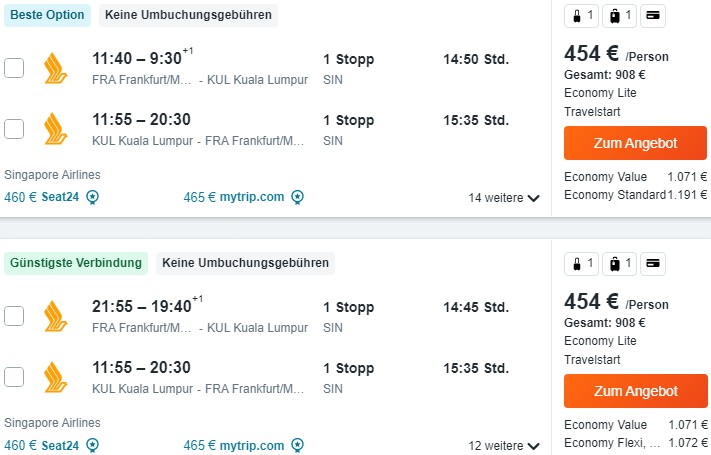The image size is (711, 455).
Task: Select the first offer's 11:55 – 20:30 return flight checkbox
Action: coord(14,129)
